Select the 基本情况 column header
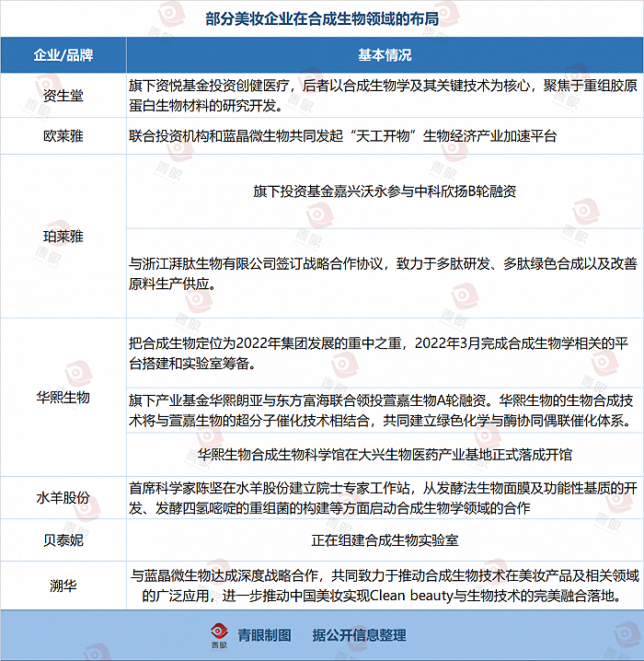The height and width of the screenshot is (661, 644). tap(385, 55)
